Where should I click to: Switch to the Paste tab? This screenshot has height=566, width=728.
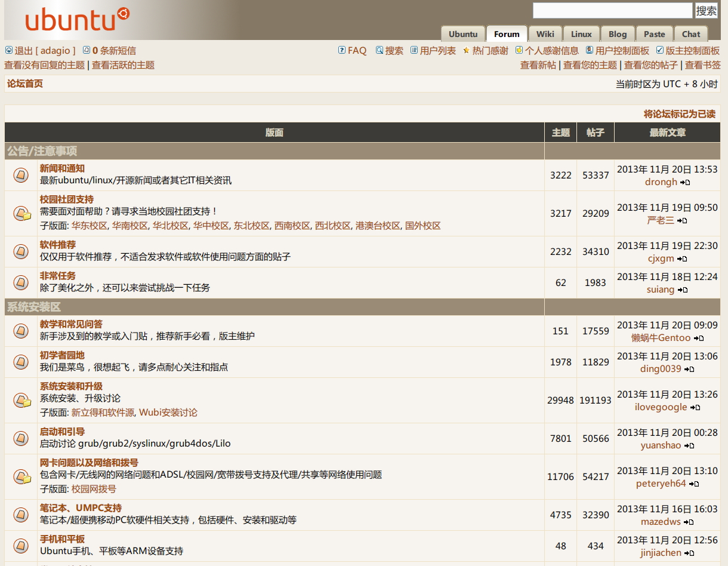pyautogui.click(x=655, y=34)
